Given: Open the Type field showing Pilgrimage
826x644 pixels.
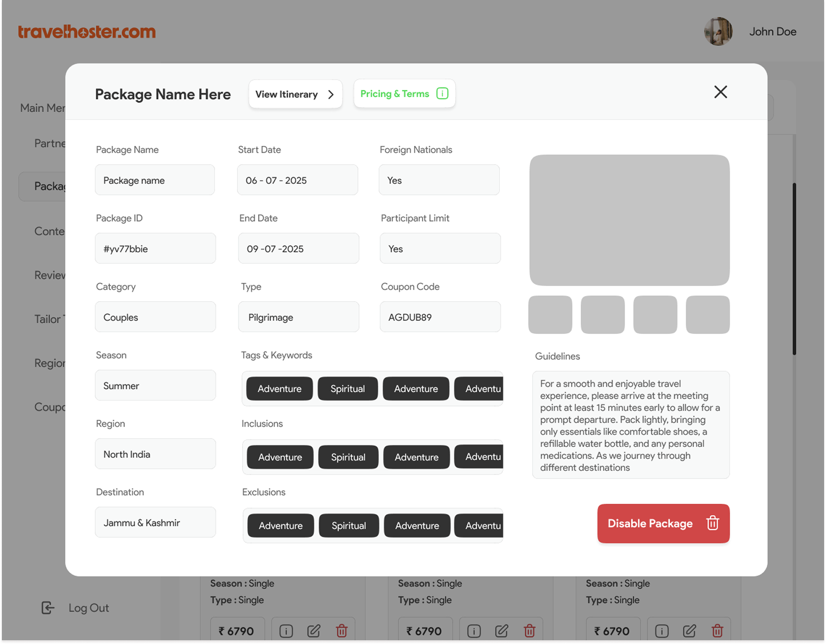Looking at the screenshot, I should coord(298,317).
